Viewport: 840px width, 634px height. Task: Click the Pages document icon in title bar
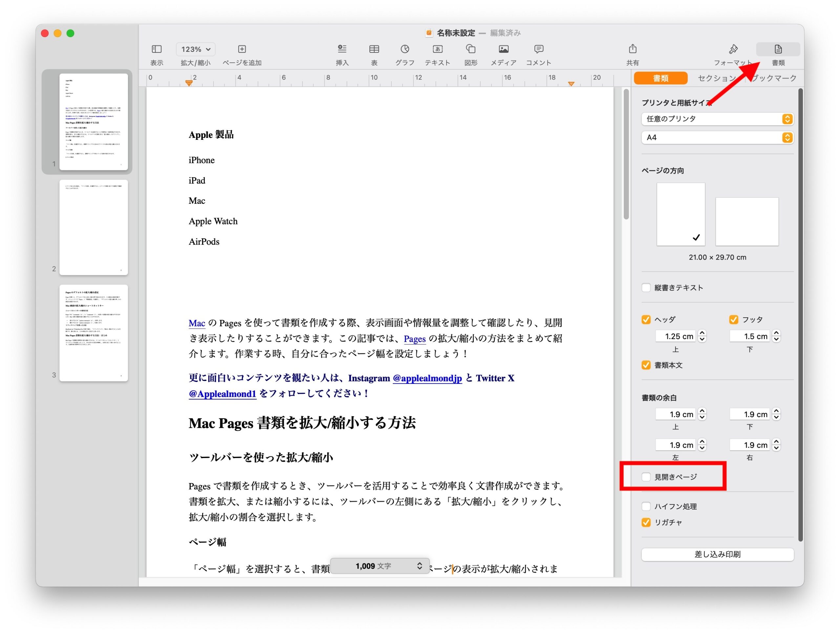pos(429,33)
